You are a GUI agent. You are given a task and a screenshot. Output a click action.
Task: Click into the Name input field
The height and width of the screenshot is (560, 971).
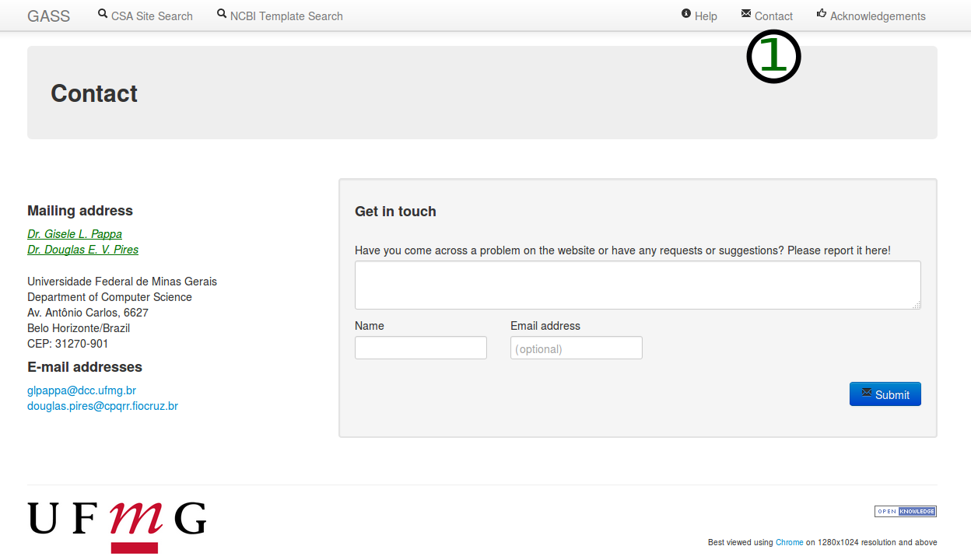click(420, 348)
